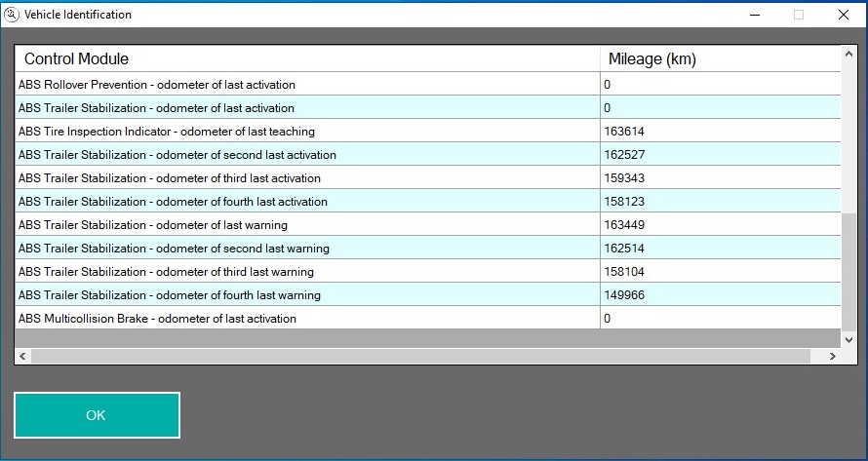Click mileage 0 for Rollover Prevention
Viewport: 868px width, 461px height.
point(608,85)
